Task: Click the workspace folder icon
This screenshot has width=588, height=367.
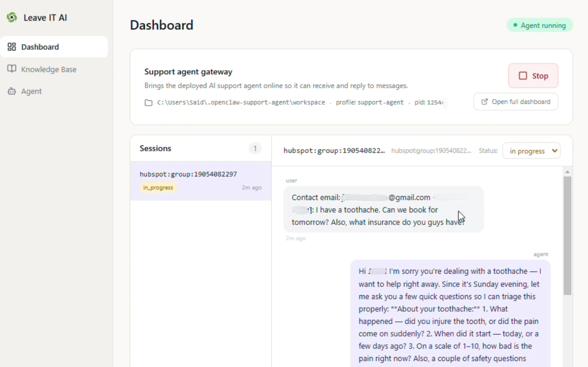Action: tap(148, 103)
